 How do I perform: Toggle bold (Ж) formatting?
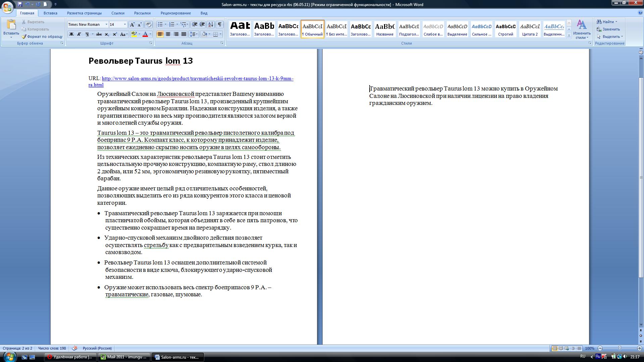coord(71,34)
